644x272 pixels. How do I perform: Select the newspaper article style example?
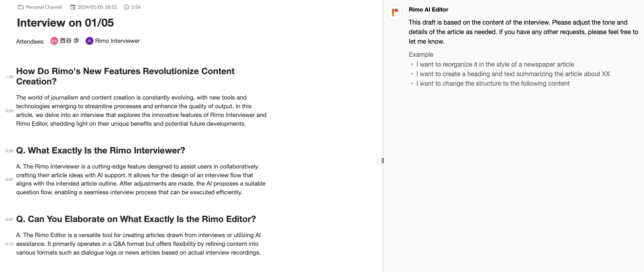click(x=495, y=64)
